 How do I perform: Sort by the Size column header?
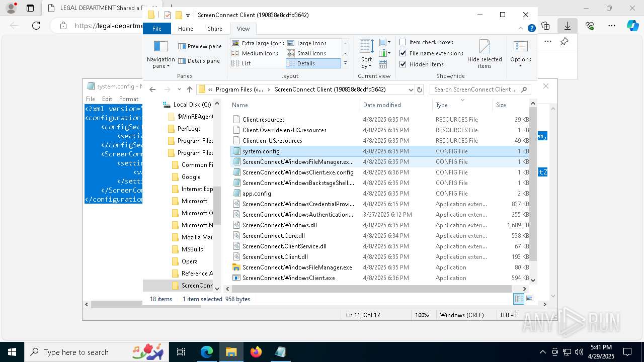[511, 105]
